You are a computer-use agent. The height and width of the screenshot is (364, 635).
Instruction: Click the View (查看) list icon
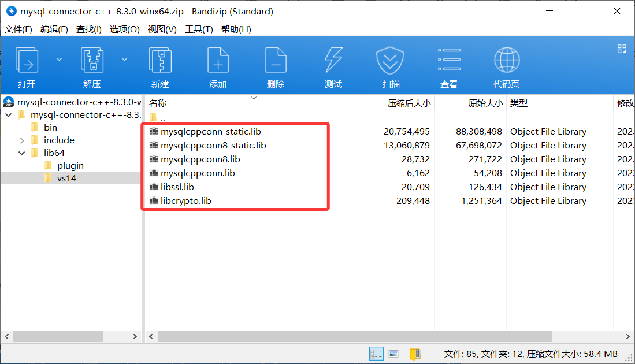coord(449,60)
